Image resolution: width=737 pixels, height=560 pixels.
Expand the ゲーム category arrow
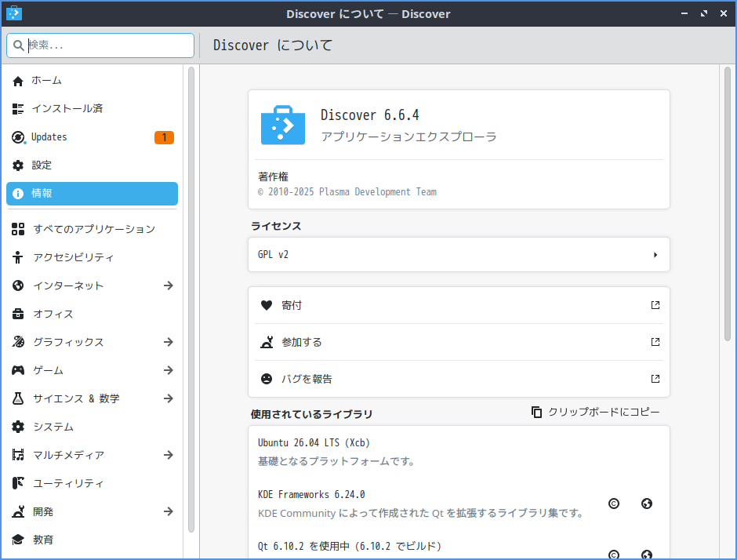pyautogui.click(x=169, y=370)
